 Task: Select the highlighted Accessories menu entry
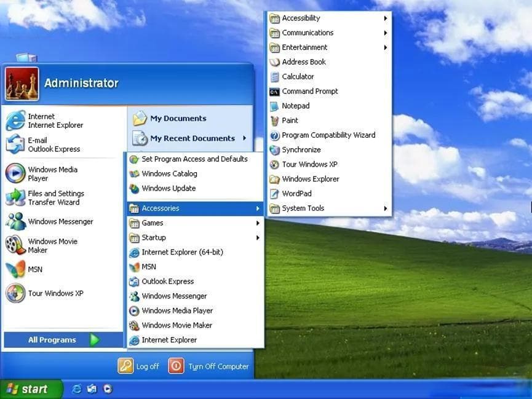pos(196,208)
